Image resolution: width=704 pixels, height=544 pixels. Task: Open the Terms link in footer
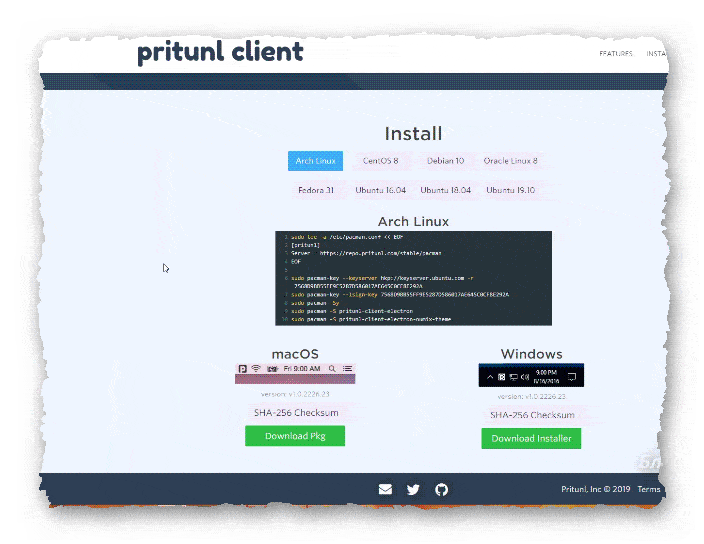point(649,489)
